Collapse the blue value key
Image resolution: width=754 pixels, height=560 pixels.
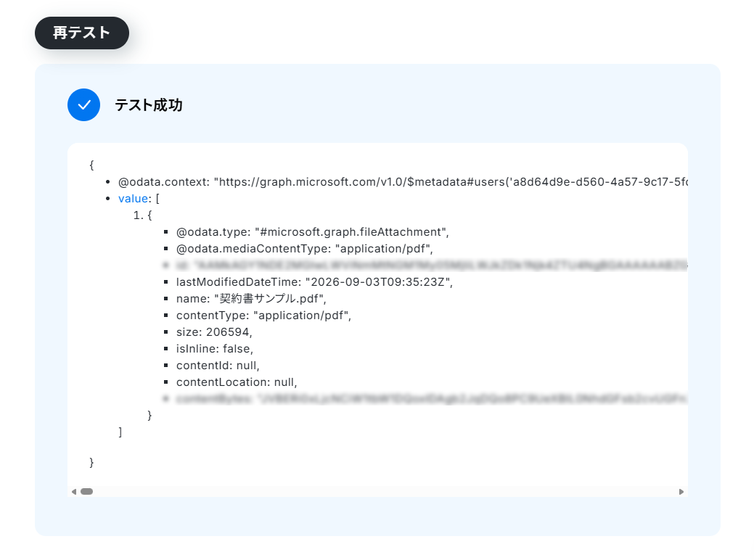[x=134, y=199]
